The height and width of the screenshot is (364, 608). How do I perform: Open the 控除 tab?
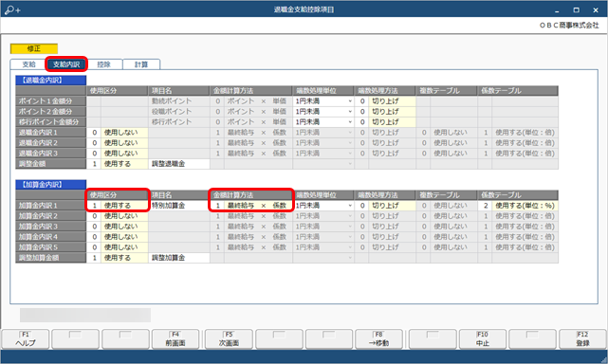[x=104, y=64]
